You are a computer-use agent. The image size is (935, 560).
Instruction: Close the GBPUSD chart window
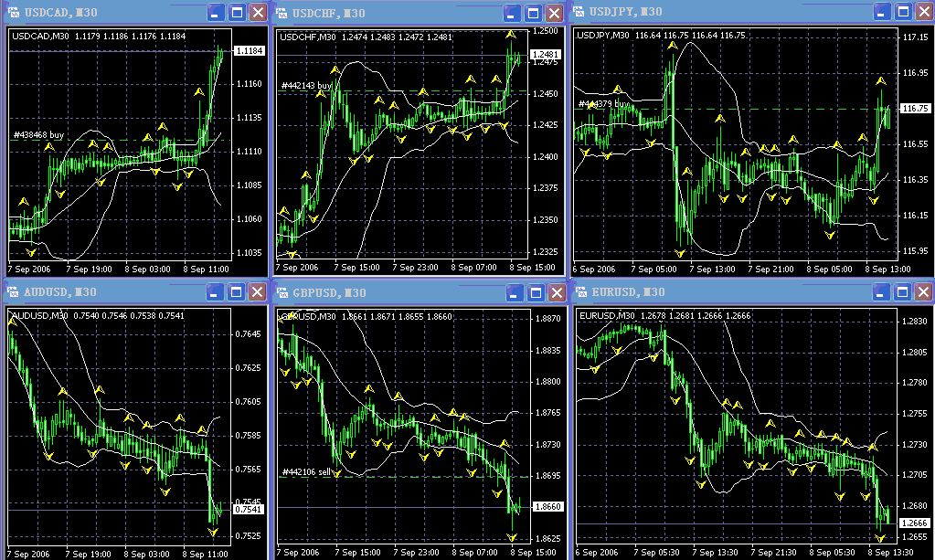point(557,292)
